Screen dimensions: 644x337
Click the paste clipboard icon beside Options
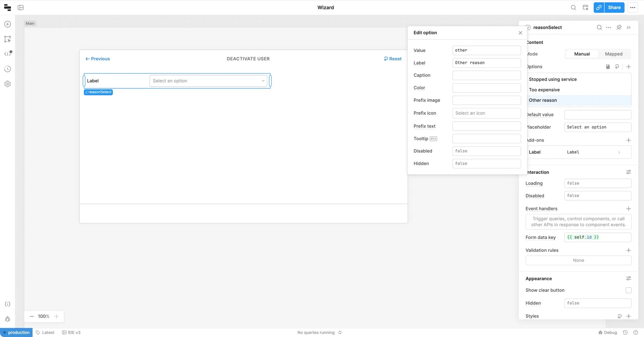click(608, 67)
